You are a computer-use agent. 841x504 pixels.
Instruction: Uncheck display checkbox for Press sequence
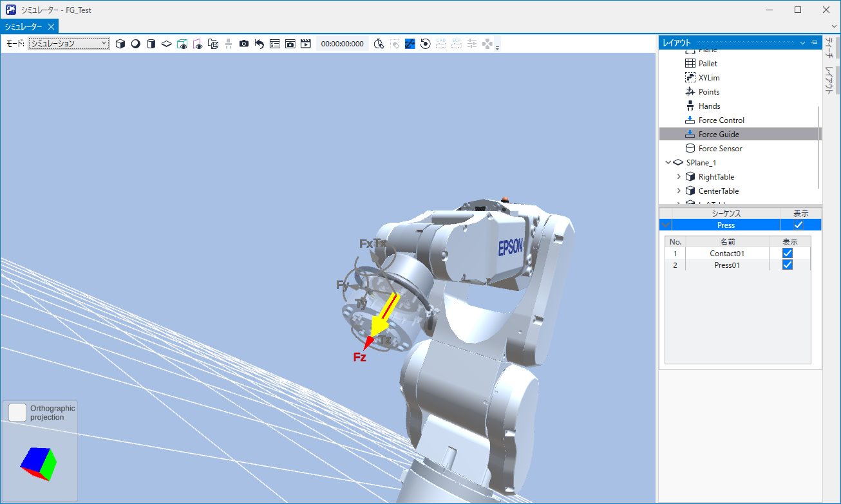click(798, 225)
